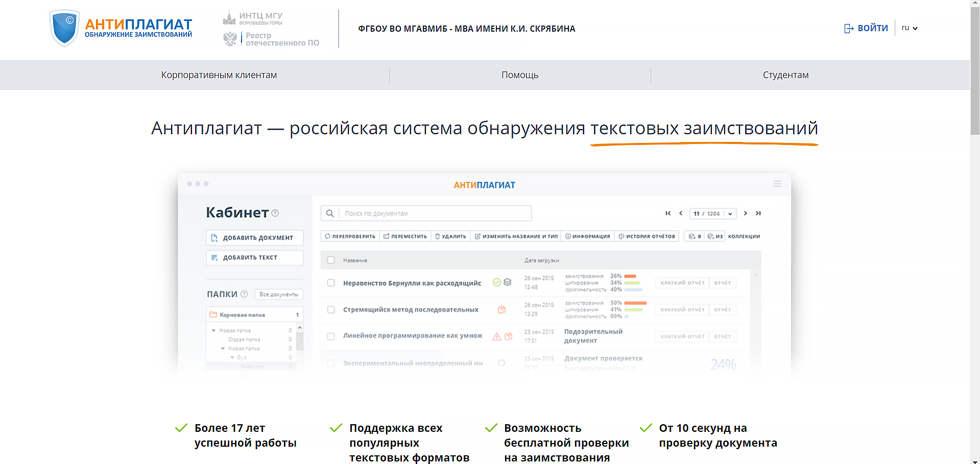Image resolution: width=980 pixels, height=464 pixels.
Task: Click the УДАЛИТЬ toolbar button
Action: [450, 236]
